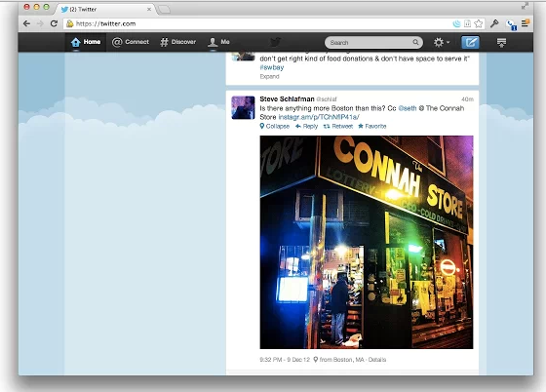Open the @seth mention link

click(x=408, y=108)
